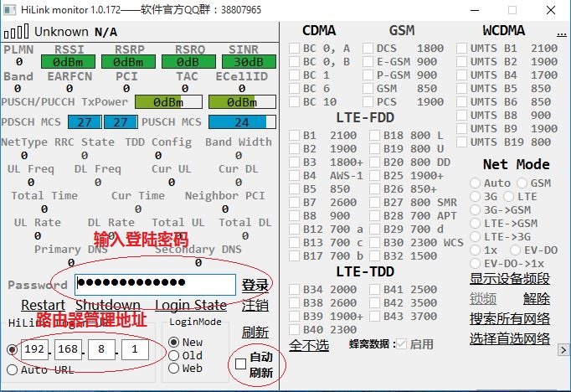Set LoginMode to Web
The width and height of the screenshot is (571, 392).
[x=173, y=368]
